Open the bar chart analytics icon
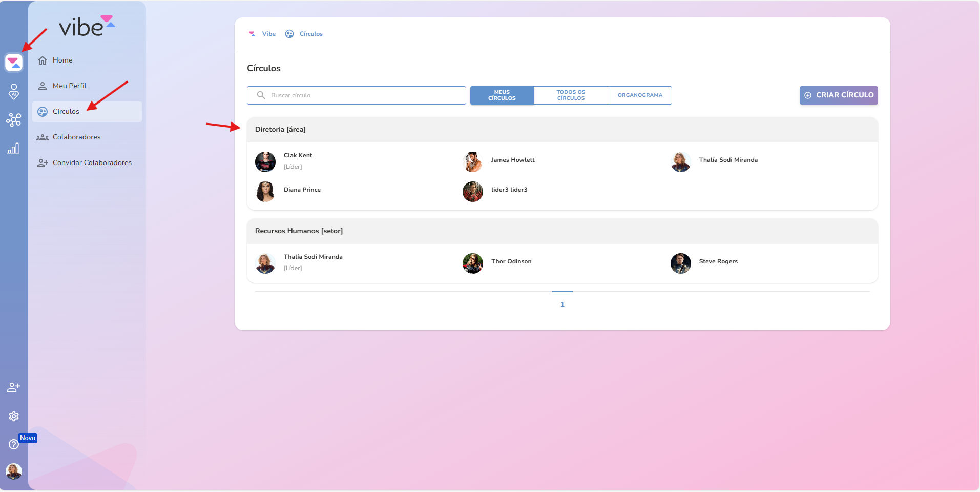Image resolution: width=980 pixels, height=492 pixels. point(14,149)
